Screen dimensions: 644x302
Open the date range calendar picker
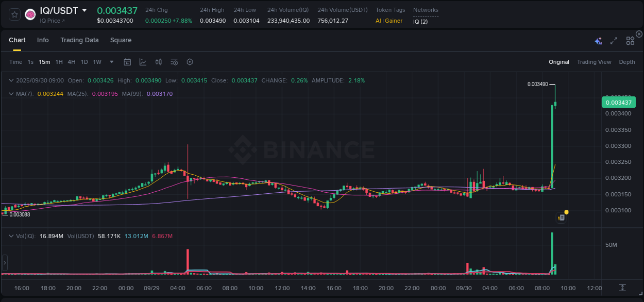click(127, 61)
